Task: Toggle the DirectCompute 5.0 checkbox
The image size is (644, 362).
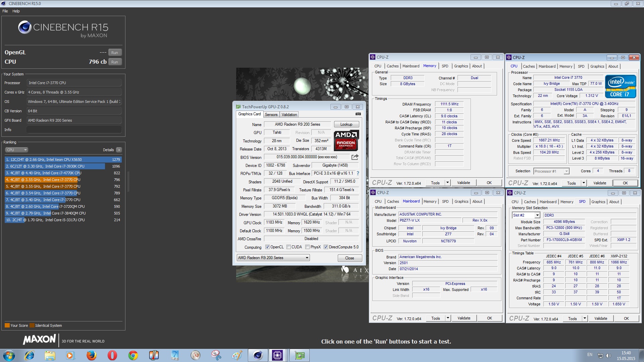Action: point(326,247)
